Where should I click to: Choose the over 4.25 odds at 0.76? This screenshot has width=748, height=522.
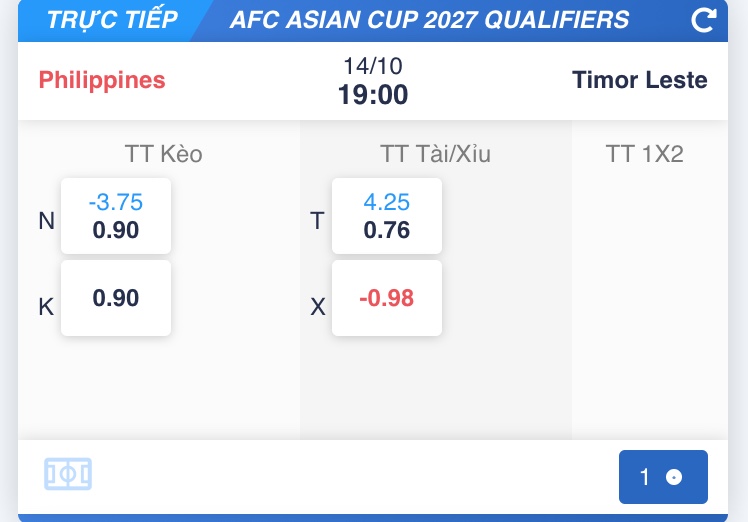(387, 216)
